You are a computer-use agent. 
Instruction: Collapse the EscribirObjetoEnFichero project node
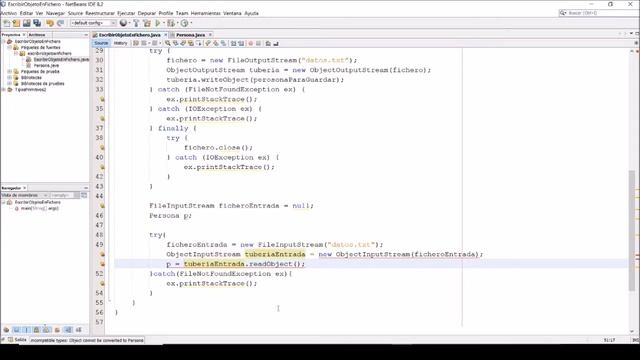[4, 42]
